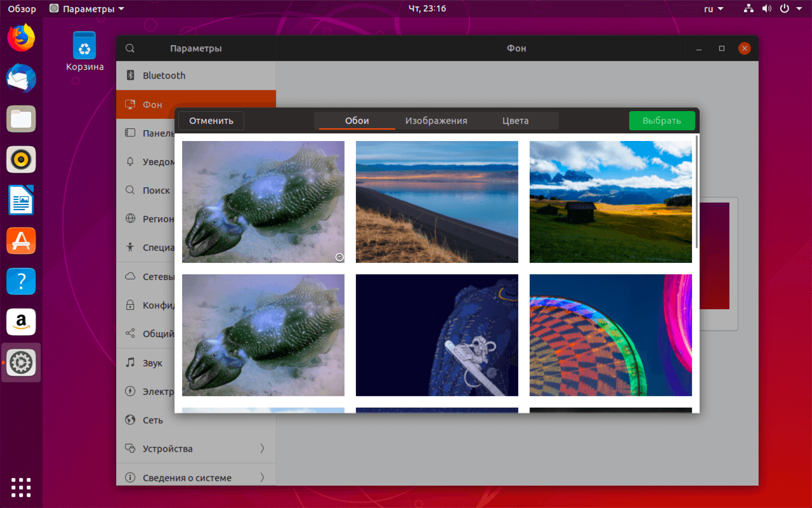Pick the green meadow with hut wallpaper
812x508 pixels.
click(x=611, y=202)
